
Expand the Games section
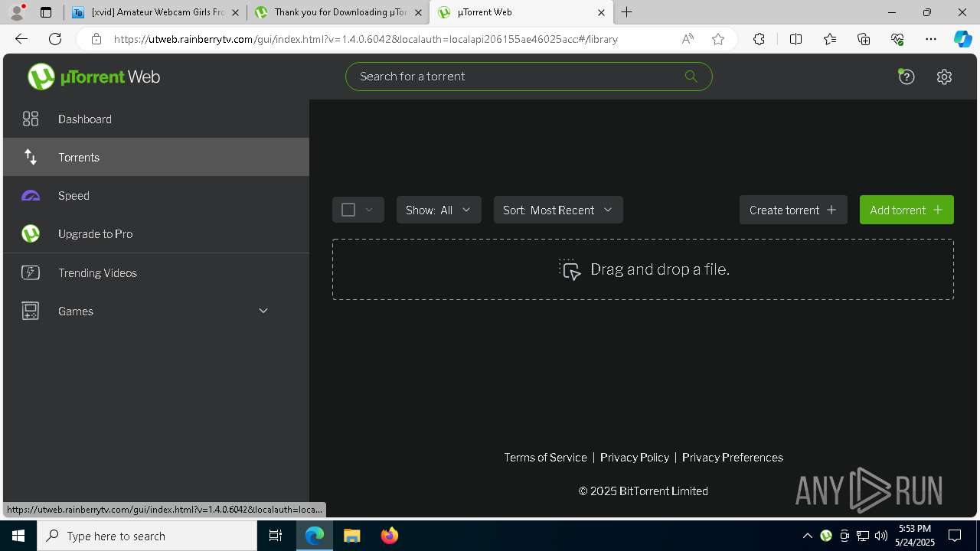(x=156, y=311)
